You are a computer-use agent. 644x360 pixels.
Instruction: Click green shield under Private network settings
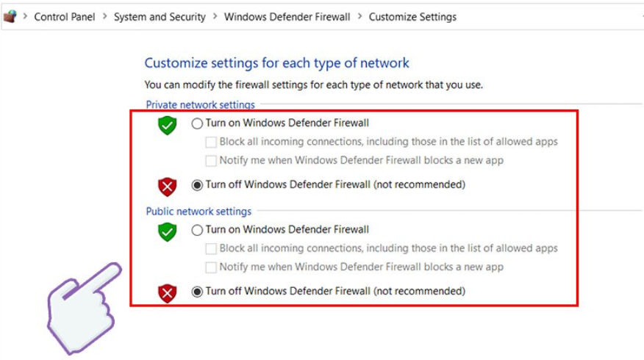168,126
